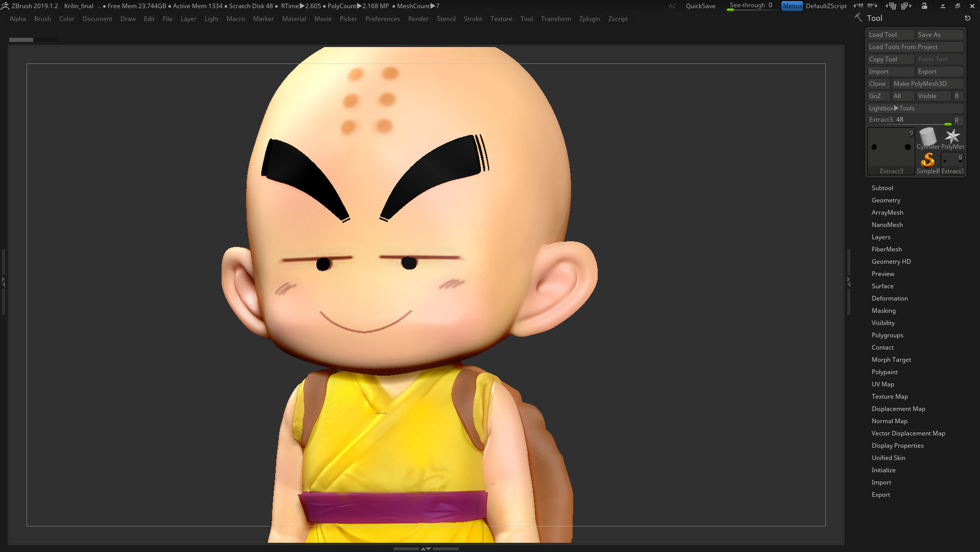
Task: Click the Clone tool button
Action: point(878,83)
